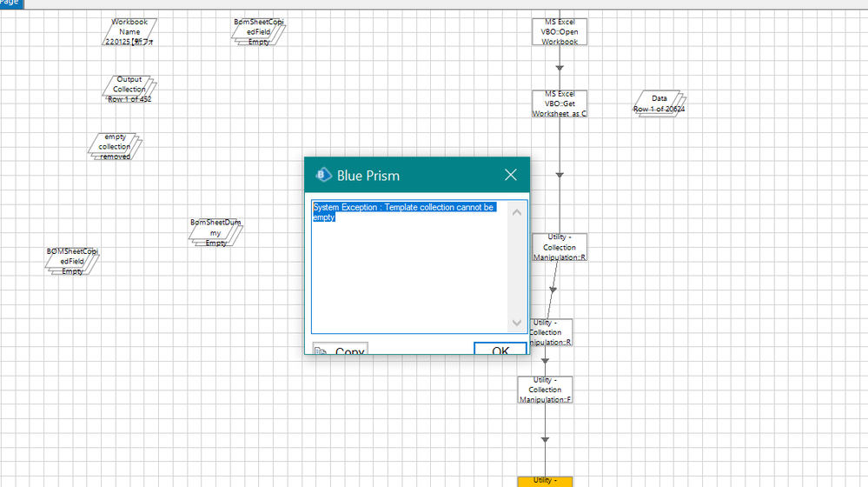Click the 'empty collection removed' collection item
Image resolution: width=868 pixels, height=487 pixels.
pyautogui.click(x=115, y=146)
